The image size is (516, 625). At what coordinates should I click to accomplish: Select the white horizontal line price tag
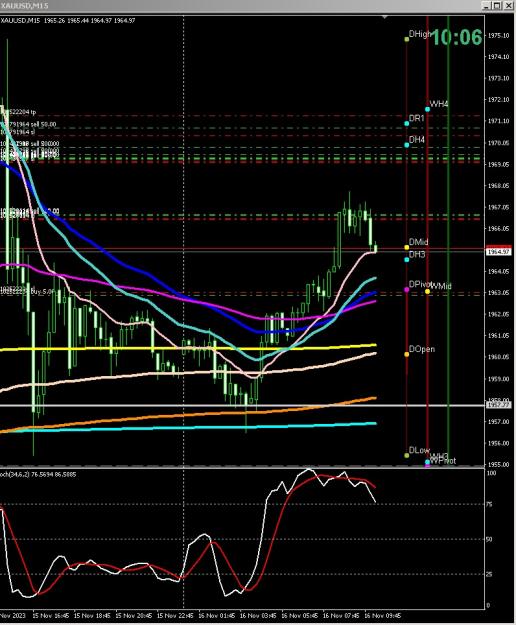coord(498,405)
